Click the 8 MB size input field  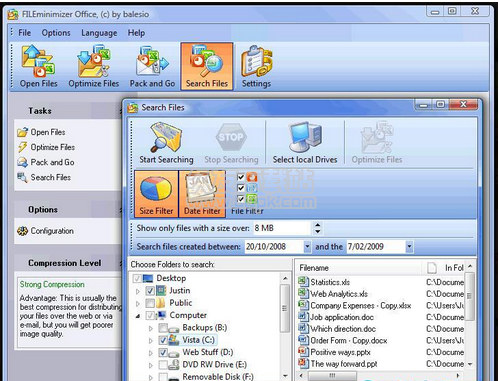[x=281, y=228]
